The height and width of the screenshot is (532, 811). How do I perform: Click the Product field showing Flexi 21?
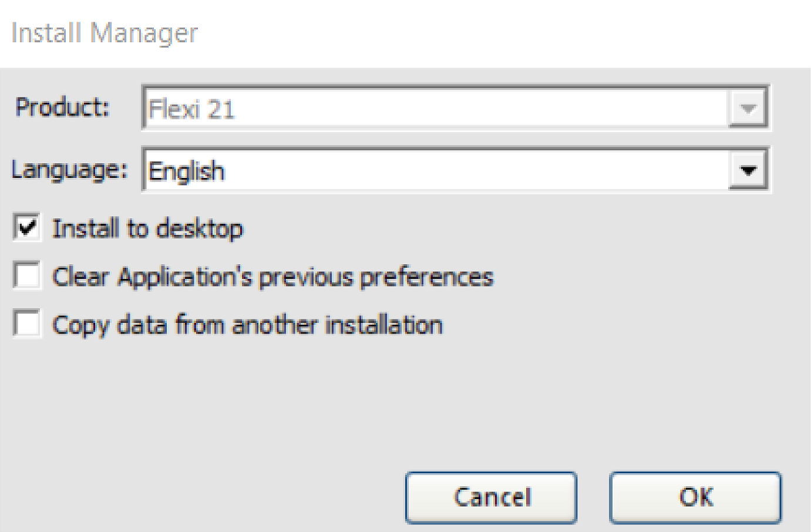(x=435, y=109)
